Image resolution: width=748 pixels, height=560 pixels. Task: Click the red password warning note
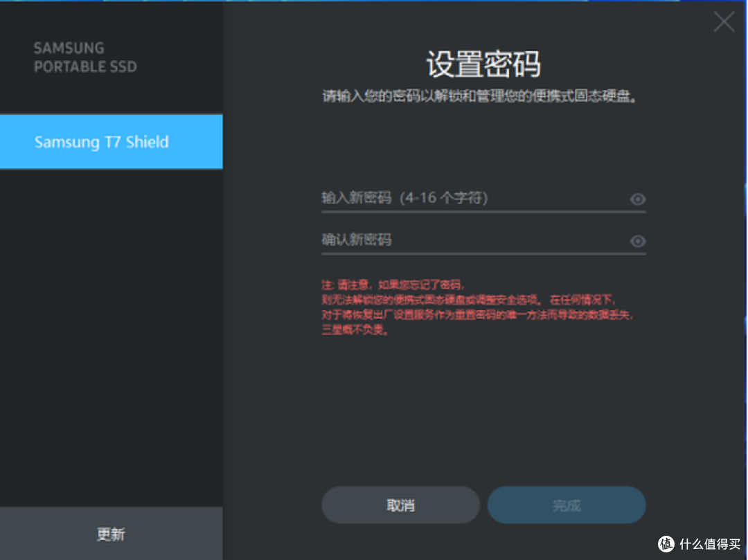pos(478,307)
